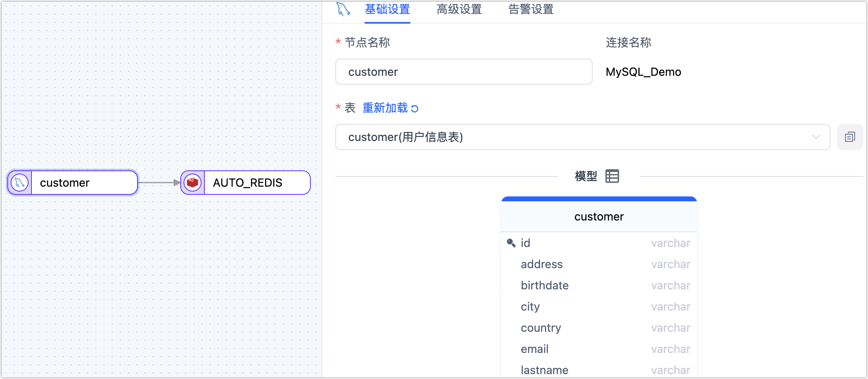Screen dimensions: 868x379
Task: Open the 模型 table view icon
Action: [x=612, y=176]
